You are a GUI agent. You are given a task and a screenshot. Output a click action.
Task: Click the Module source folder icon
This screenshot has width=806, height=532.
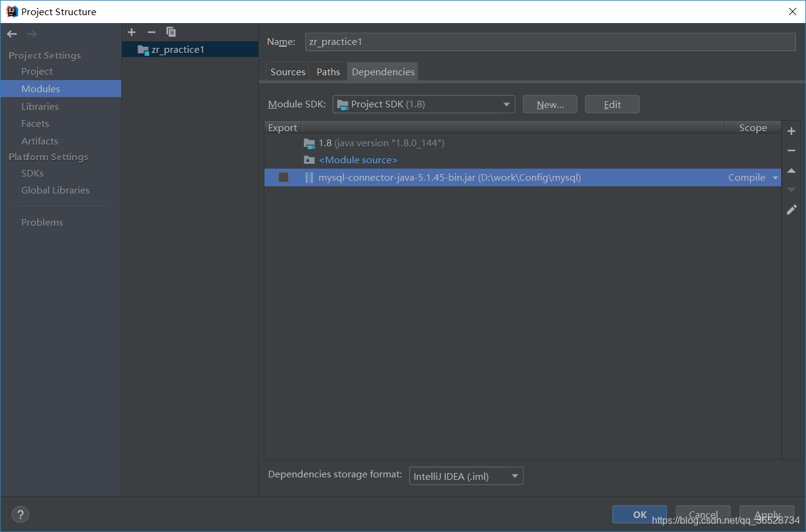309,160
